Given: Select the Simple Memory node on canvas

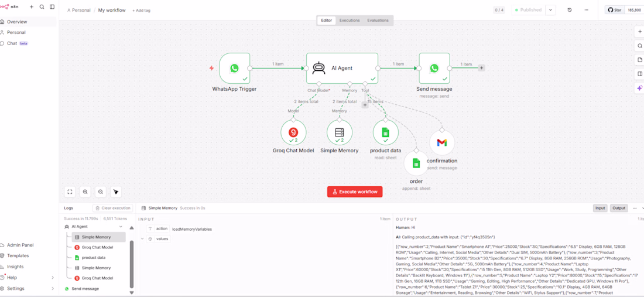Looking at the screenshot, I should (x=339, y=132).
